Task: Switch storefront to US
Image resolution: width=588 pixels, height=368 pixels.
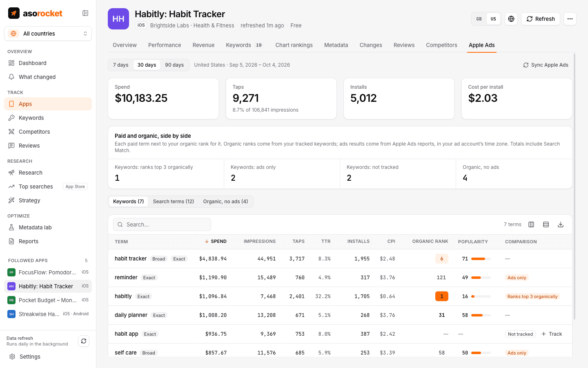Action: (493, 19)
